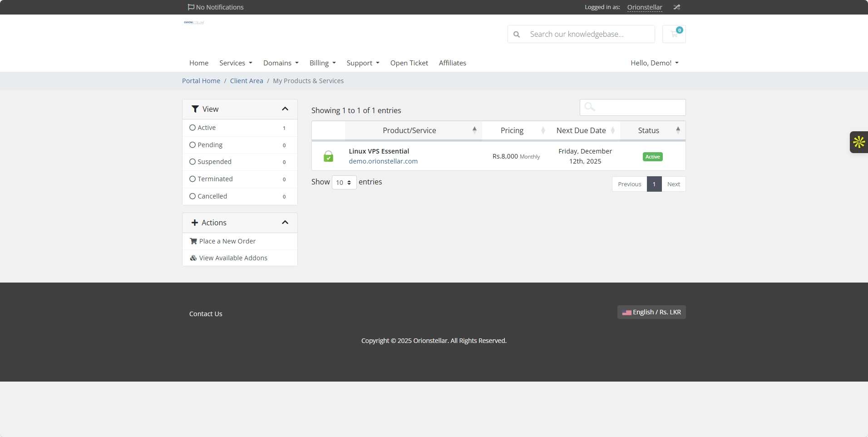Click the table filter search field
The image size is (868, 437).
[632, 108]
